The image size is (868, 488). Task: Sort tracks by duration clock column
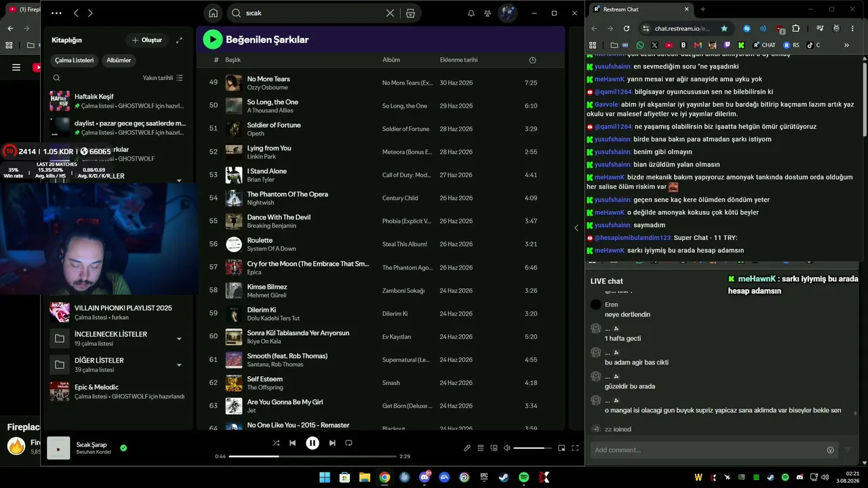(532, 60)
